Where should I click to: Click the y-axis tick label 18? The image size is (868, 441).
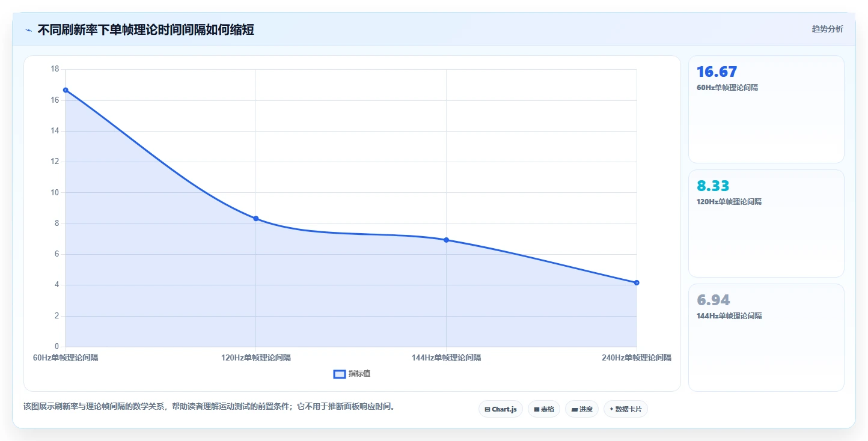(55, 69)
